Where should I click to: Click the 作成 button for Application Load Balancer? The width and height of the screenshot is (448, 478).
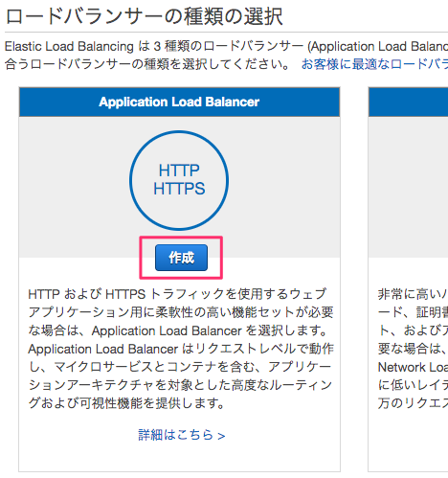(x=181, y=258)
